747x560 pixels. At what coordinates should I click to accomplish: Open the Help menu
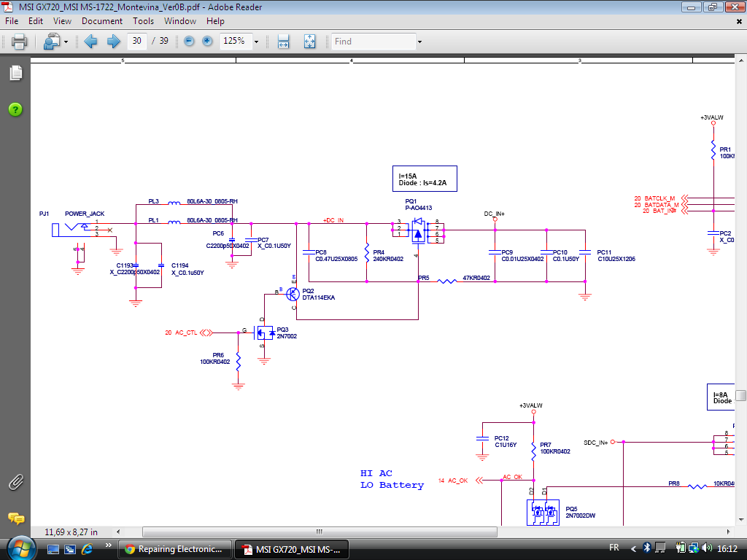coord(215,21)
